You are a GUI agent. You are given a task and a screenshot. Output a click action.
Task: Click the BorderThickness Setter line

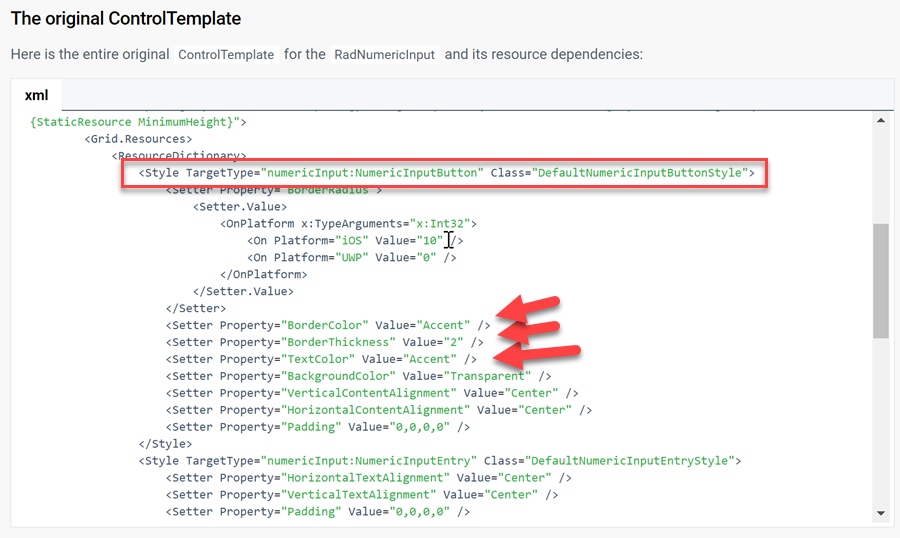click(325, 342)
